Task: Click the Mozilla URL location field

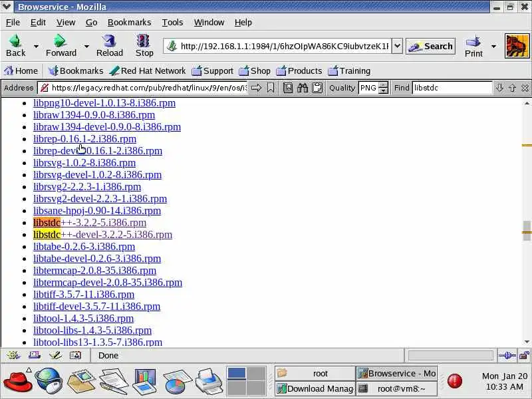Action: [277, 46]
